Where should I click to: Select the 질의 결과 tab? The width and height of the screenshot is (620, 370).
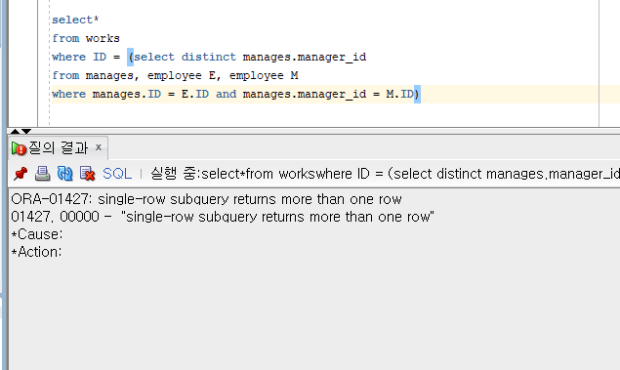[x=58, y=148]
